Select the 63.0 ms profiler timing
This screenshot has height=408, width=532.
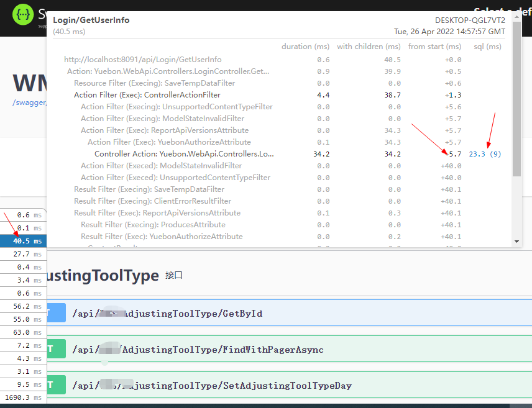coord(23,332)
